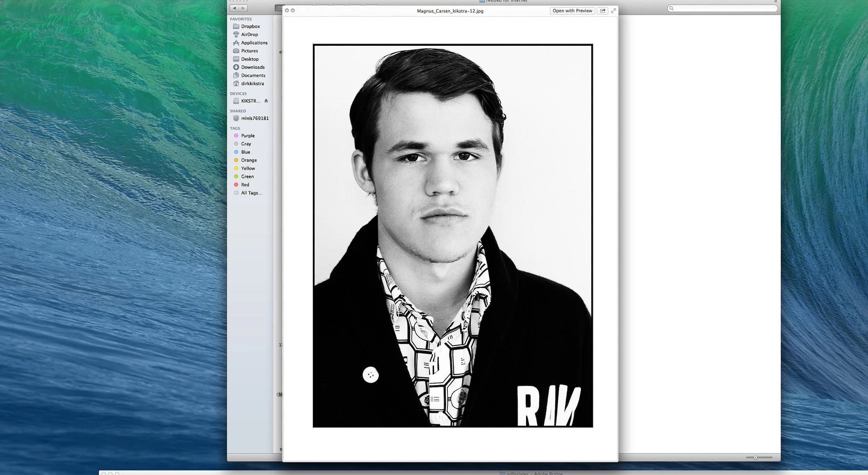Click the Share icon in Quick Look
This screenshot has width=868, height=475.
(x=603, y=11)
